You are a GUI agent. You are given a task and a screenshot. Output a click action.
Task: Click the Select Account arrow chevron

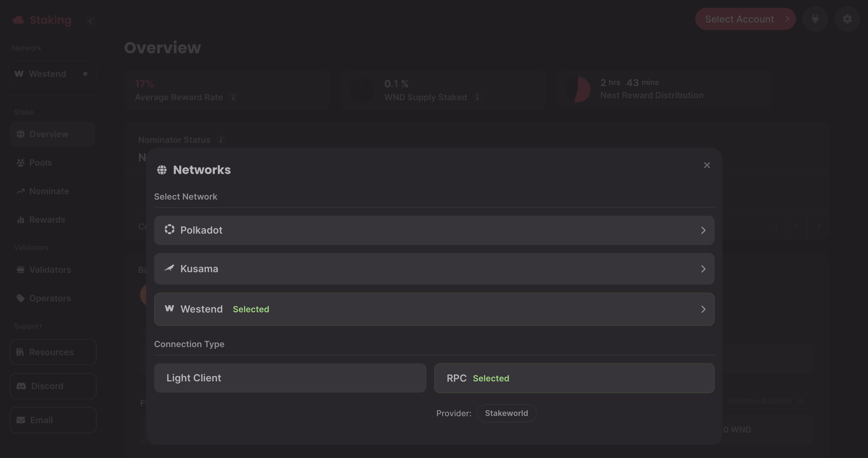click(x=787, y=19)
